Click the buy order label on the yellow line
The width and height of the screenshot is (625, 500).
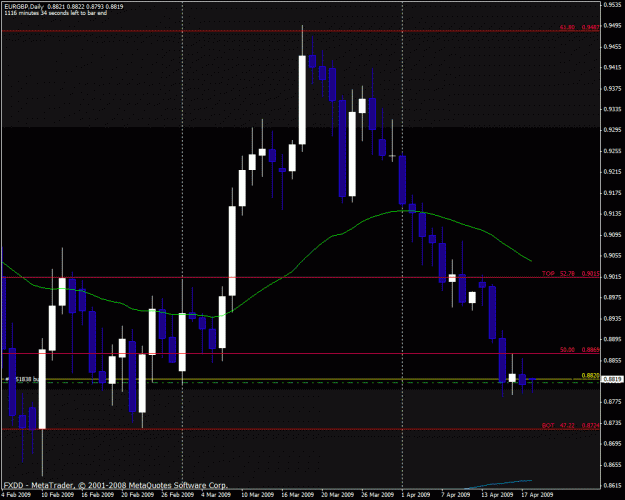(22, 380)
